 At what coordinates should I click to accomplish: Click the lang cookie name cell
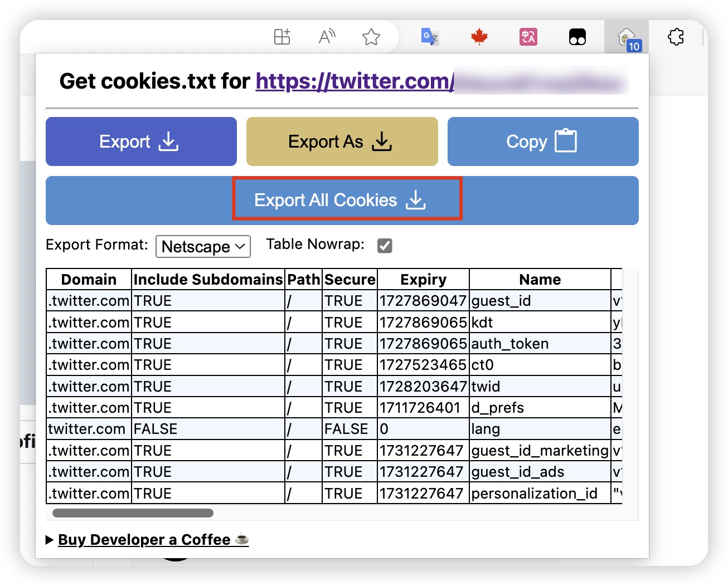(540, 429)
